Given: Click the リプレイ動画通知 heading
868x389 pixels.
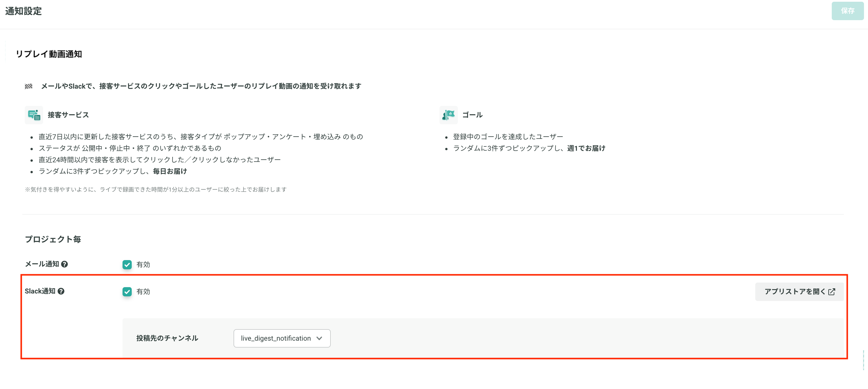Looking at the screenshot, I should (x=49, y=54).
